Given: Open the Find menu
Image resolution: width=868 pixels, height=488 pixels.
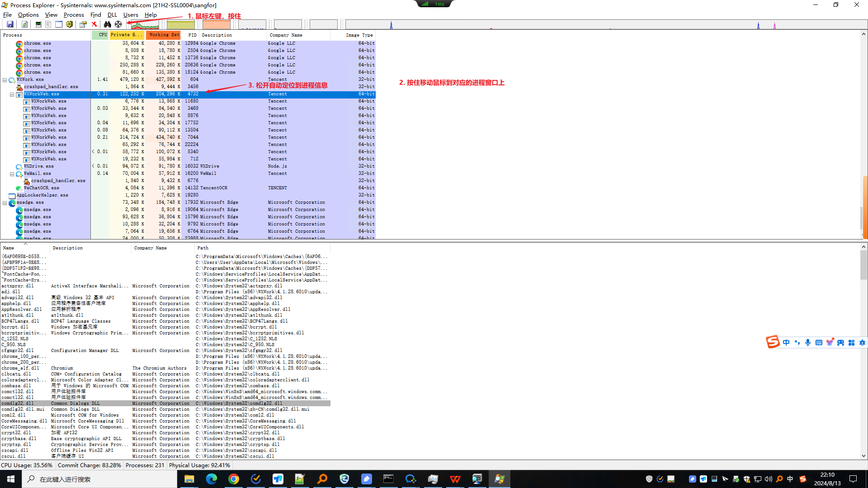Looking at the screenshot, I should click(x=95, y=15).
